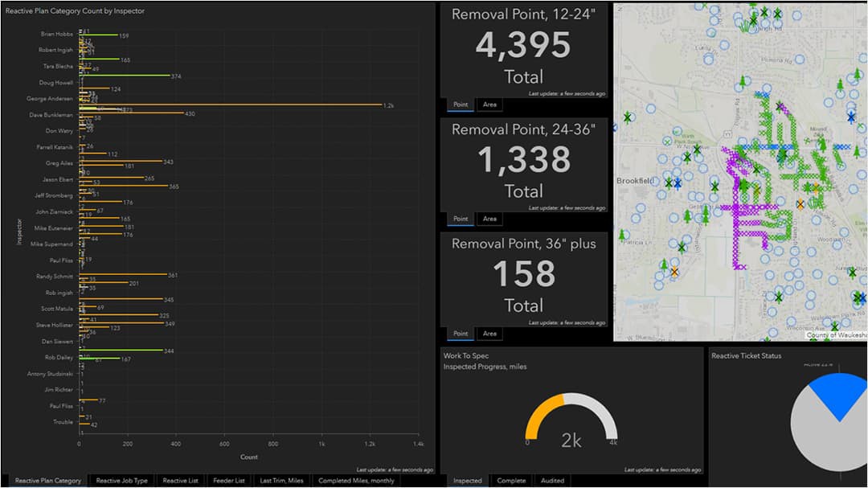Click the blue X marker beside Brookfield label
The width and height of the screenshot is (868, 488).
coord(678,183)
